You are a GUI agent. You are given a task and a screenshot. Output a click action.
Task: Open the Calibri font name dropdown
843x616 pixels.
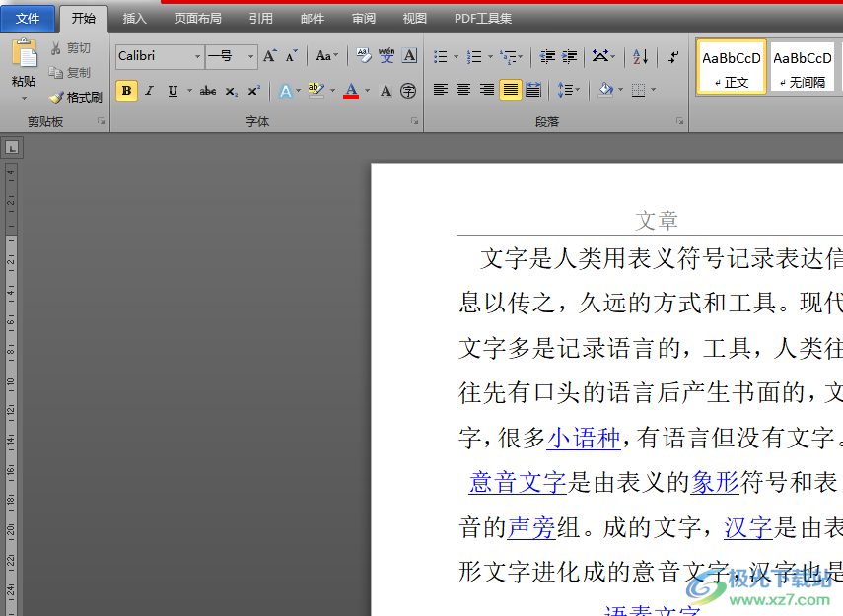[197, 56]
